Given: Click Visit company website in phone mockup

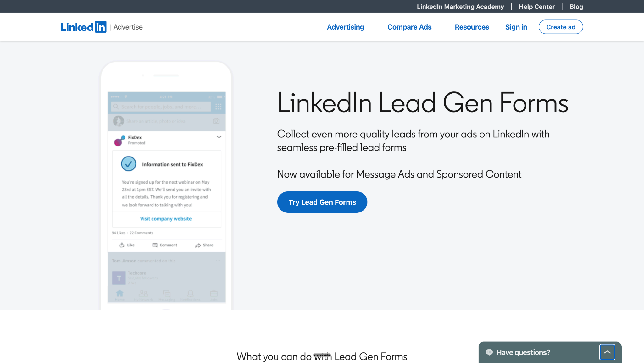Looking at the screenshot, I should (x=166, y=219).
